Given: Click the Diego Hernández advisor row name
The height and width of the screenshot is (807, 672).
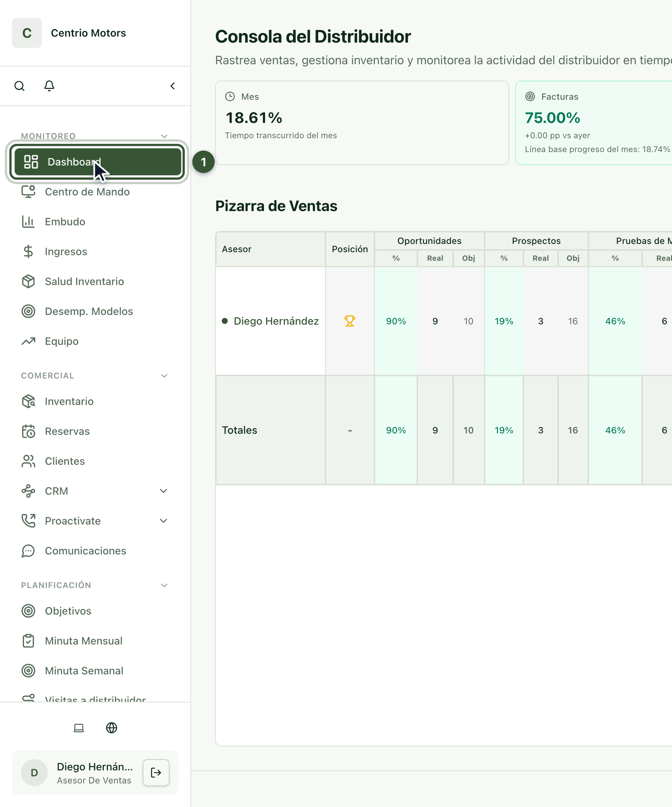Looking at the screenshot, I should [276, 321].
